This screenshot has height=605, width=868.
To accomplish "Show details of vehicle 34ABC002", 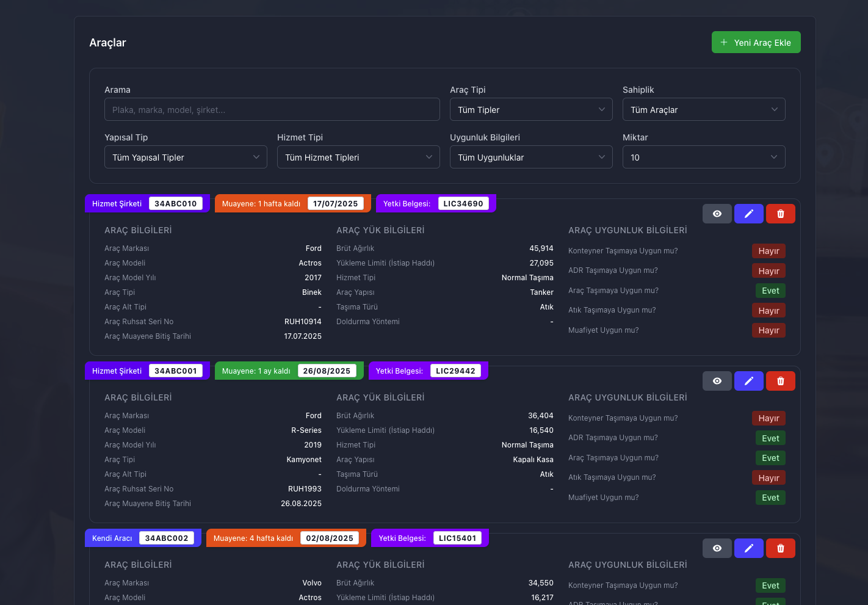I will click(717, 548).
